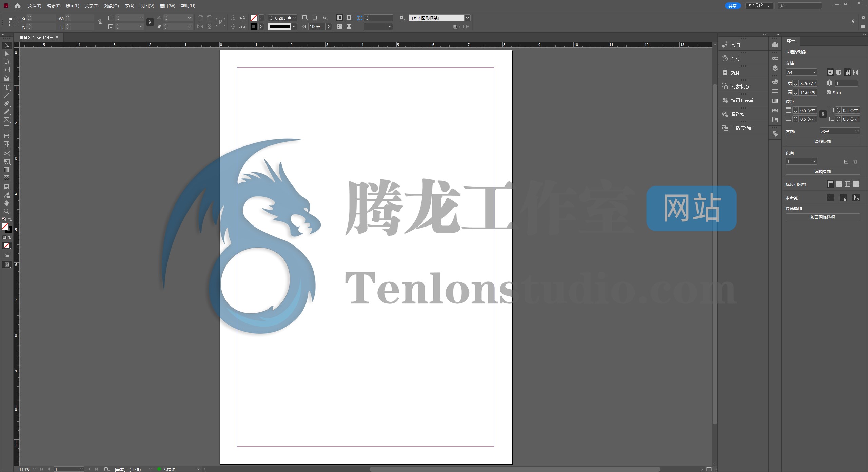Open the stroke weight 0.283 dropdown
The width and height of the screenshot is (868, 472).
point(294,18)
